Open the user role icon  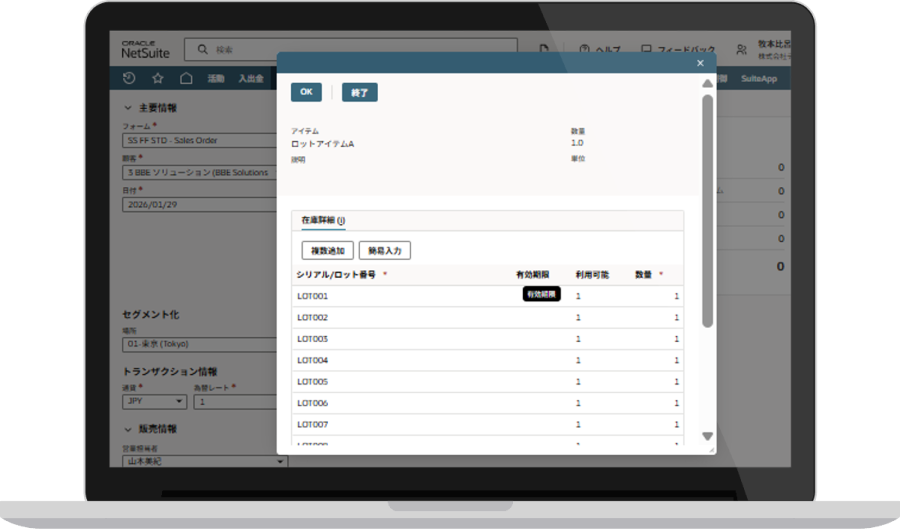(742, 50)
